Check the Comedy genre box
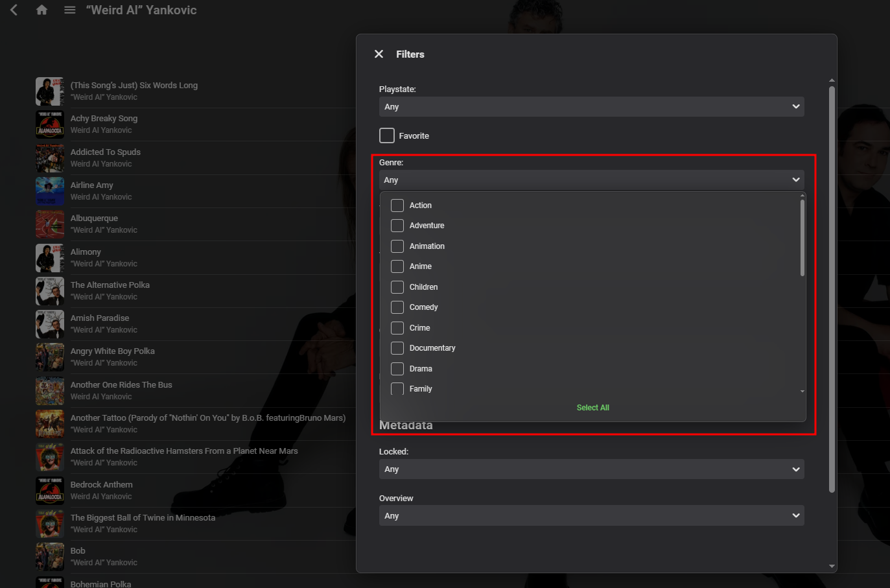This screenshot has width=890, height=588. 397,307
